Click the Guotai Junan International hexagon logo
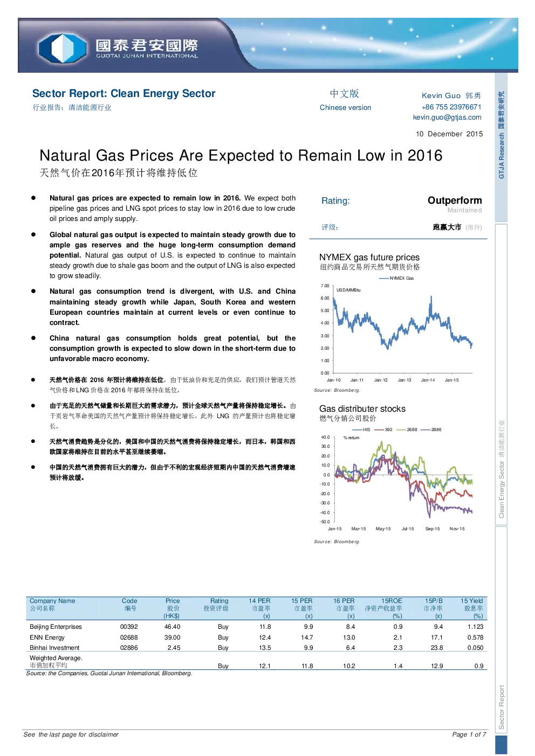 (x=63, y=48)
